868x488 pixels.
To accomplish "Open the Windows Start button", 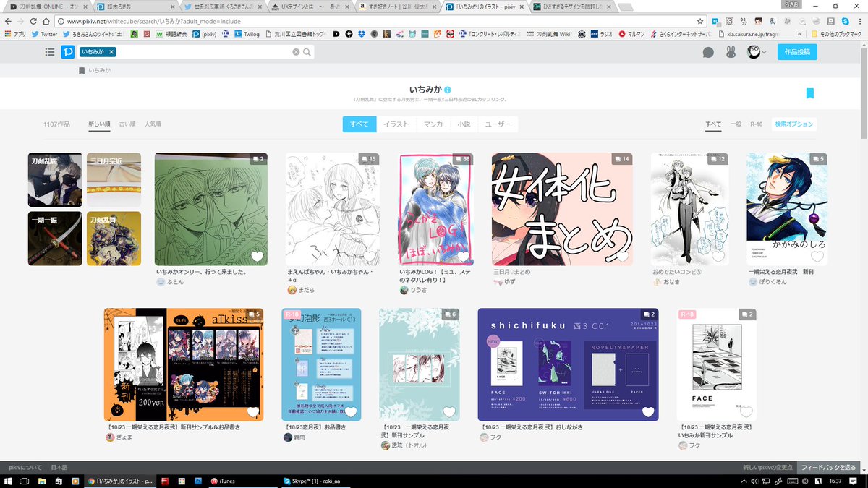I will pos(7,481).
